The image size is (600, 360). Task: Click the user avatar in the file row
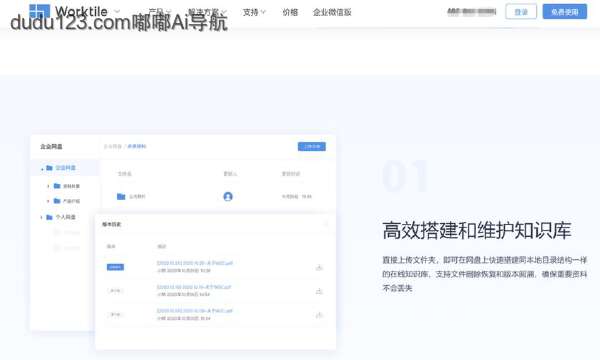(x=228, y=197)
